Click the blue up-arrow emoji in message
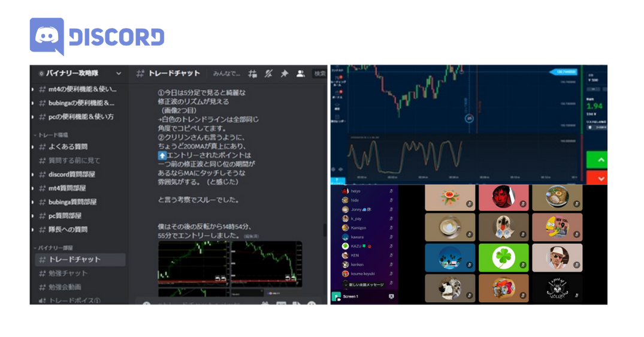Viewport: 644px width, 337px height. [162, 155]
